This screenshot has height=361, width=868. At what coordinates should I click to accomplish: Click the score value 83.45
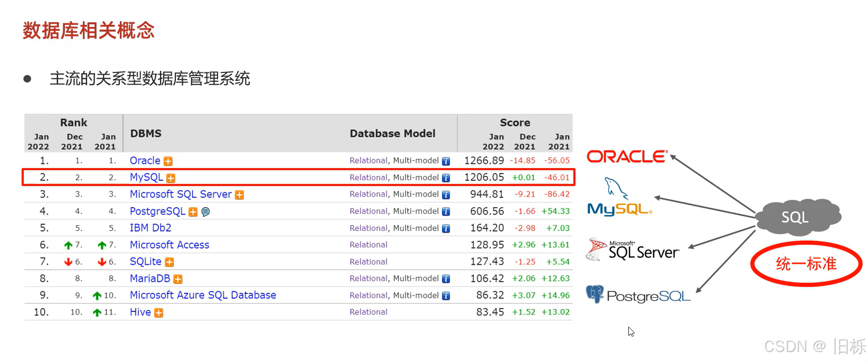pos(490,312)
